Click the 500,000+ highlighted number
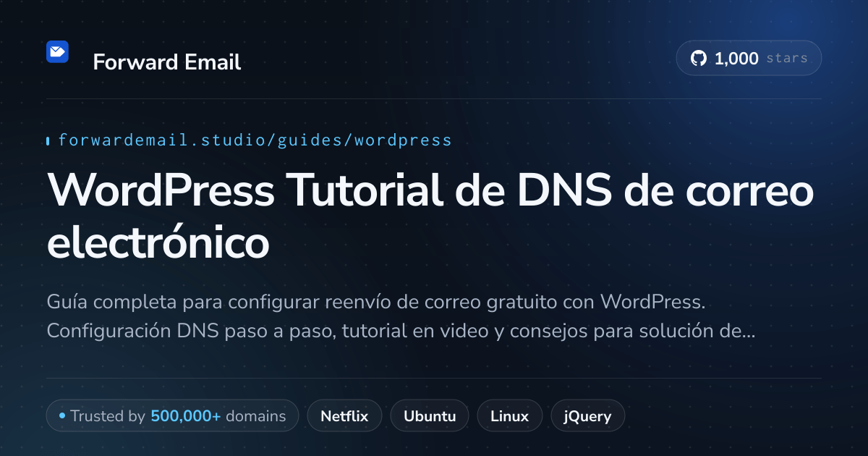 pos(186,416)
